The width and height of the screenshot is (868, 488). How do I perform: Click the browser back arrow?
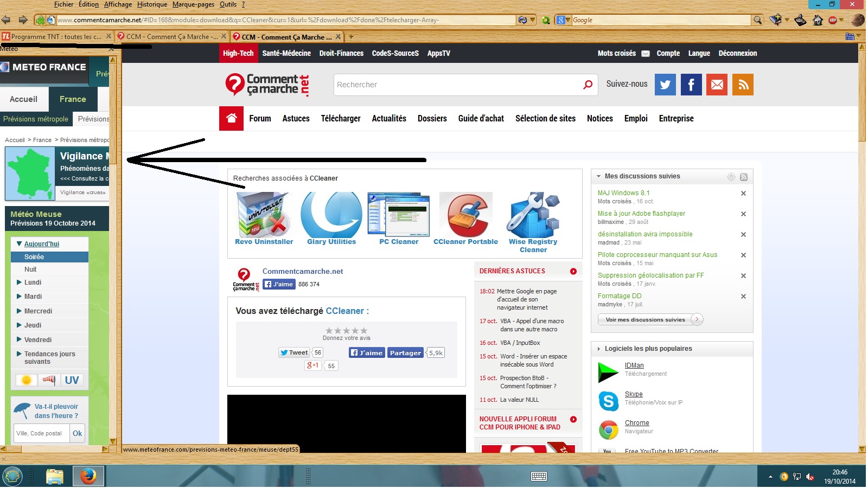pos(6,20)
